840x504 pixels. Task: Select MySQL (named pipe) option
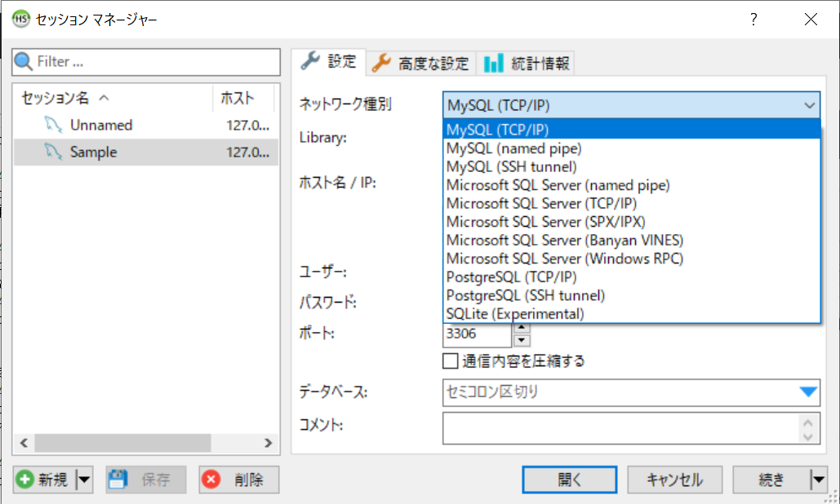(x=632, y=148)
